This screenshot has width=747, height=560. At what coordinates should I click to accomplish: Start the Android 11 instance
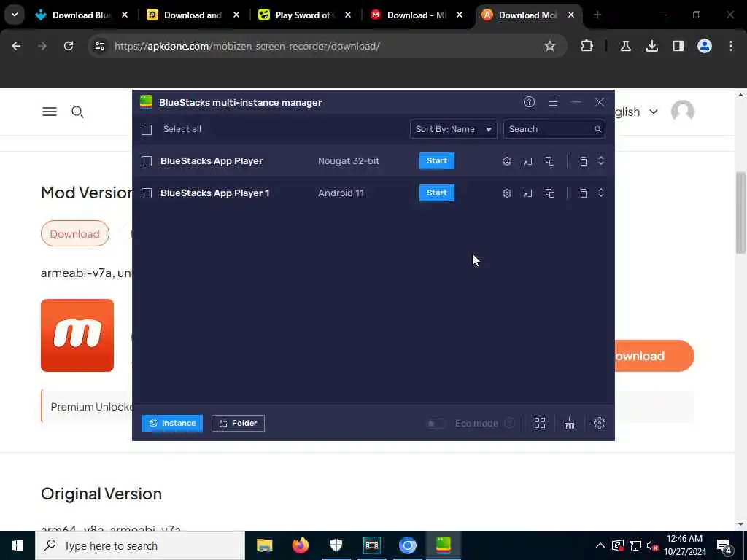tap(437, 192)
